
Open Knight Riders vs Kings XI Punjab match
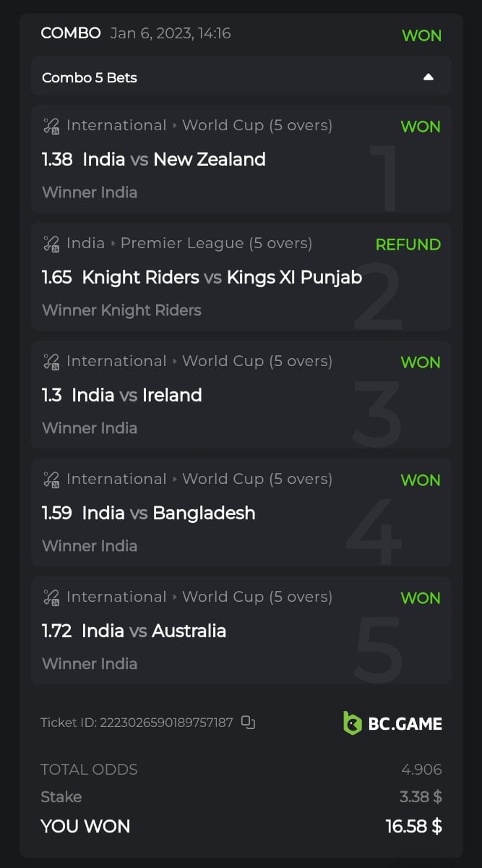pos(221,277)
